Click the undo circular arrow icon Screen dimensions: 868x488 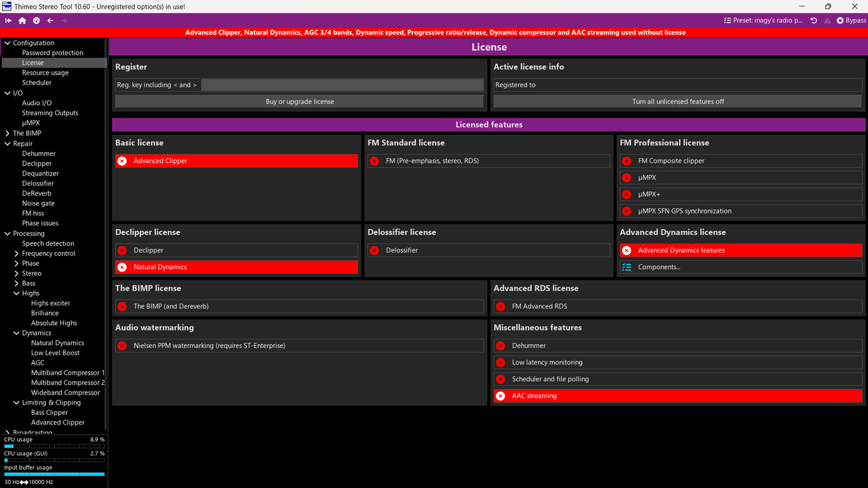[814, 20]
